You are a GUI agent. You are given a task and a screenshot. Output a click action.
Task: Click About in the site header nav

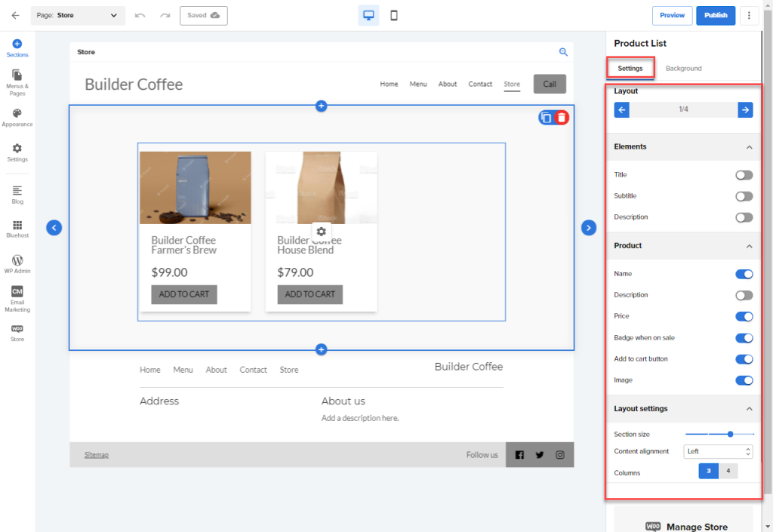[448, 84]
